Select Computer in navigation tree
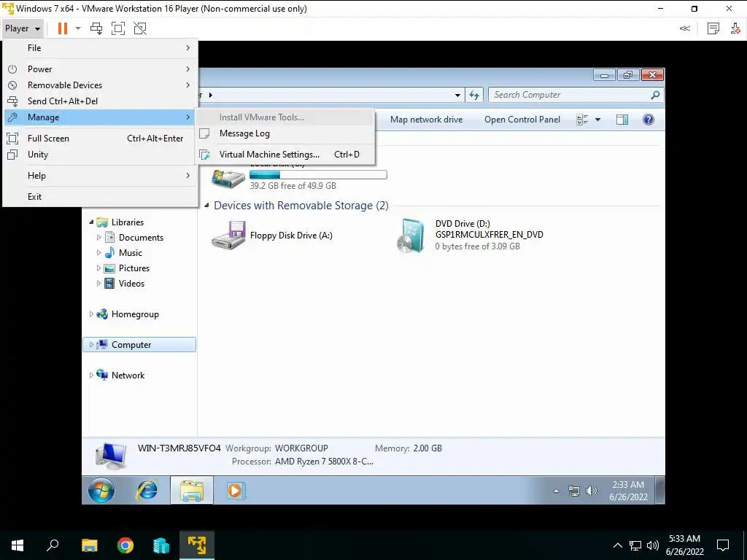747x560 pixels. pos(139,345)
